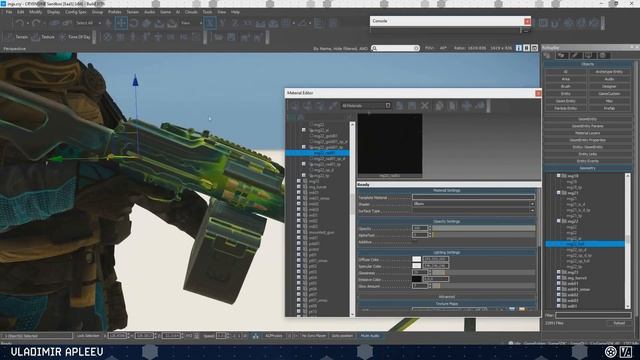Open the Select All dropdown in toolbar
This screenshot has height=360, width=640.
coord(87,23)
